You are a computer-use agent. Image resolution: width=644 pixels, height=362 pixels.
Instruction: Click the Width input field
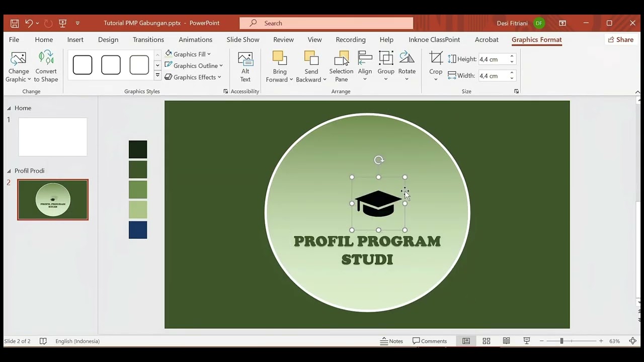(x=493, y=76)
